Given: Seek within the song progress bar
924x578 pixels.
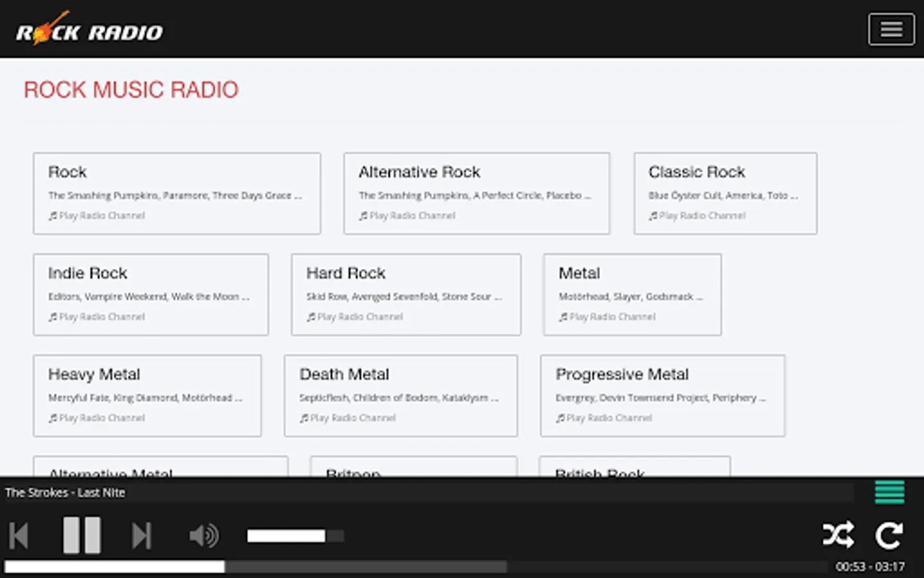Looking at the screenshot, I should (x=416, y=567).
